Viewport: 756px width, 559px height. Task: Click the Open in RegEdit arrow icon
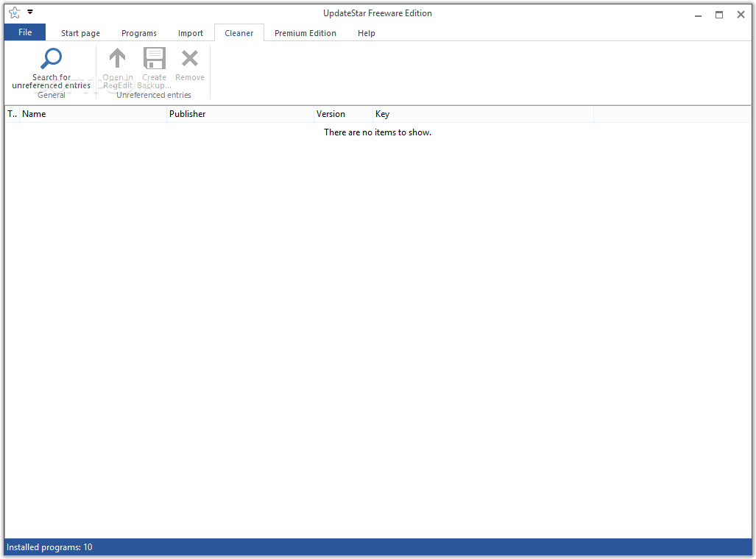click(x=117, y=59)
